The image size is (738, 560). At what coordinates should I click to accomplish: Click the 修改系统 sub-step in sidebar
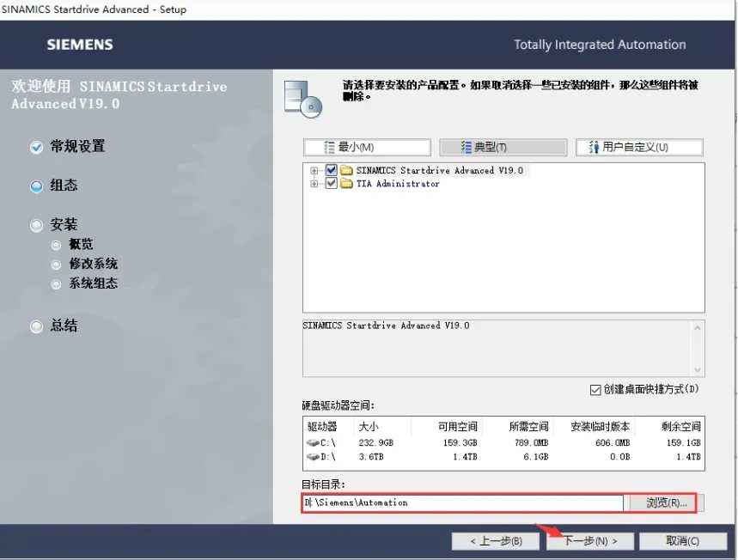point(93,264)
